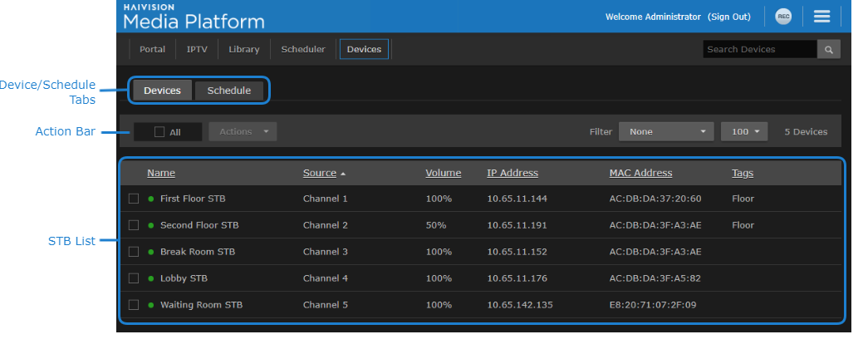This screenshot has height=349, width=868.
Task: Open the Library navigation tab
Action: point(244,50)
